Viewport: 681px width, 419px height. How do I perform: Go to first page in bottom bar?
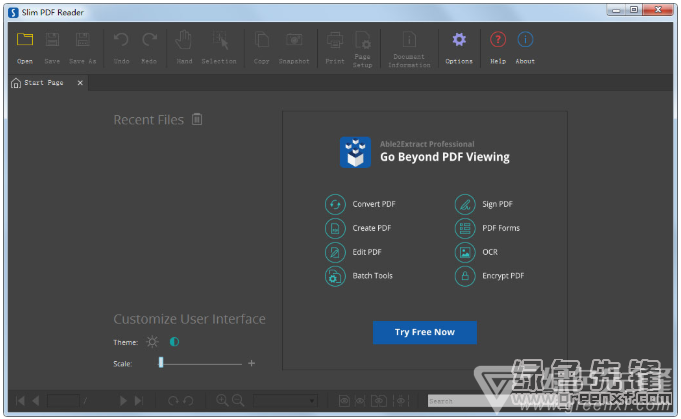point(20,400)
